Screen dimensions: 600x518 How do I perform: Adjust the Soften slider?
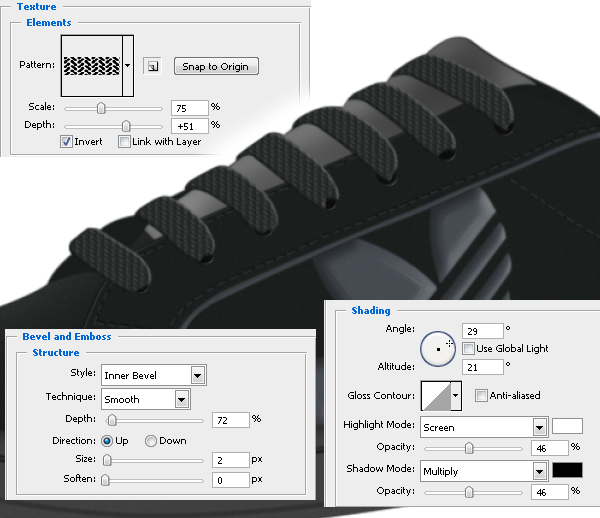[x=105, y=480]
